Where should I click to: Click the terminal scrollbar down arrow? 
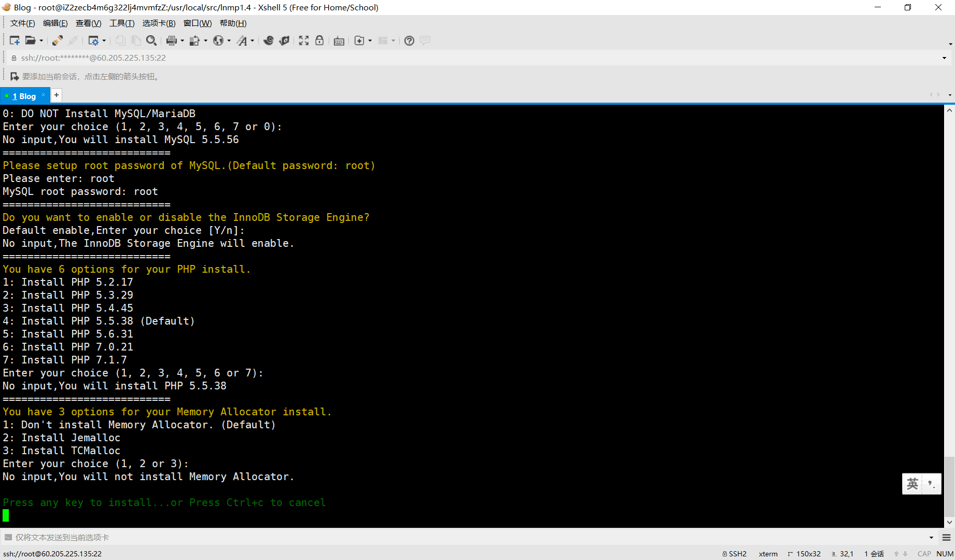click(949, 522)
